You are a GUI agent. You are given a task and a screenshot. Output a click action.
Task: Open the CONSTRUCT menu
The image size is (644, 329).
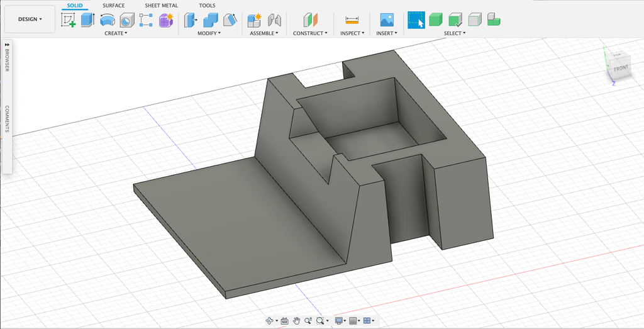pos(310,33)
